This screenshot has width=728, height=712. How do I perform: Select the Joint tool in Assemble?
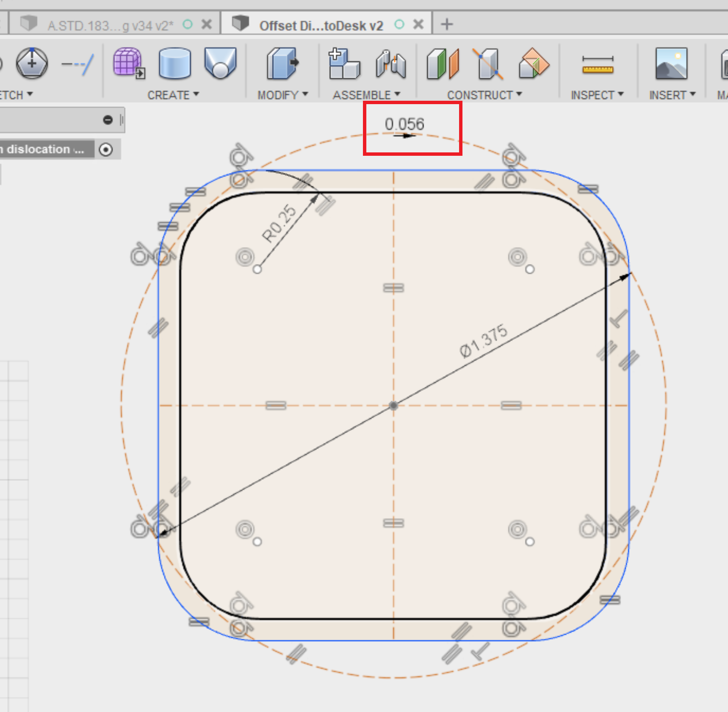coord(391,63)
